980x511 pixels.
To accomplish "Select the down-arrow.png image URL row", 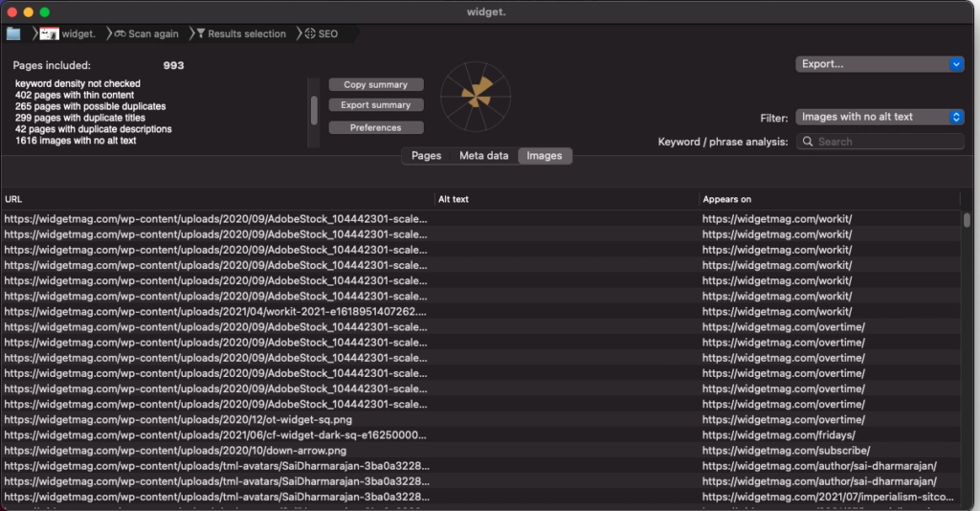I will tap(175, 451).
